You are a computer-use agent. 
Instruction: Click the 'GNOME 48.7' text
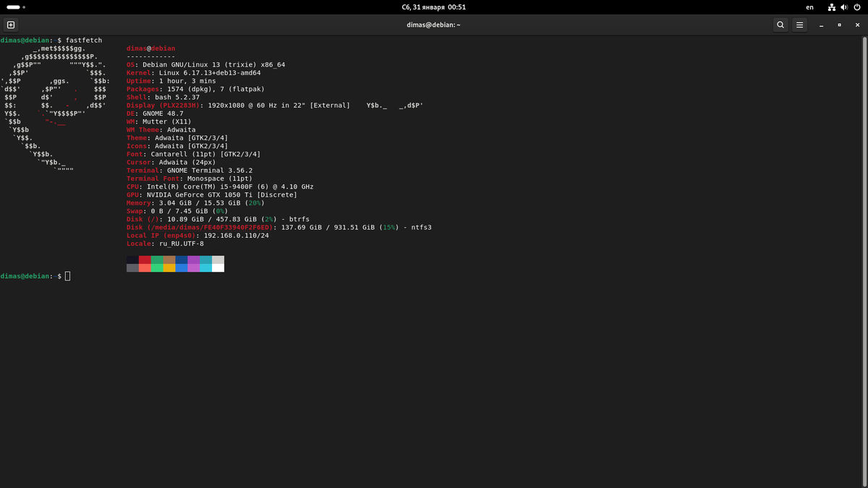[x=163, y=114]
